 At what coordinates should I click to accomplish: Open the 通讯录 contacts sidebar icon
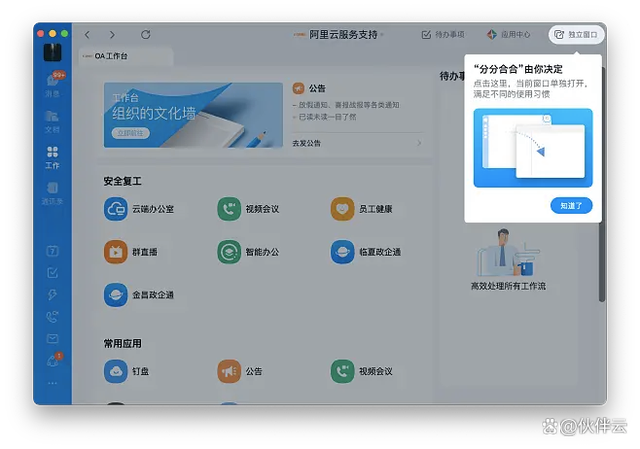coord(52,193)
